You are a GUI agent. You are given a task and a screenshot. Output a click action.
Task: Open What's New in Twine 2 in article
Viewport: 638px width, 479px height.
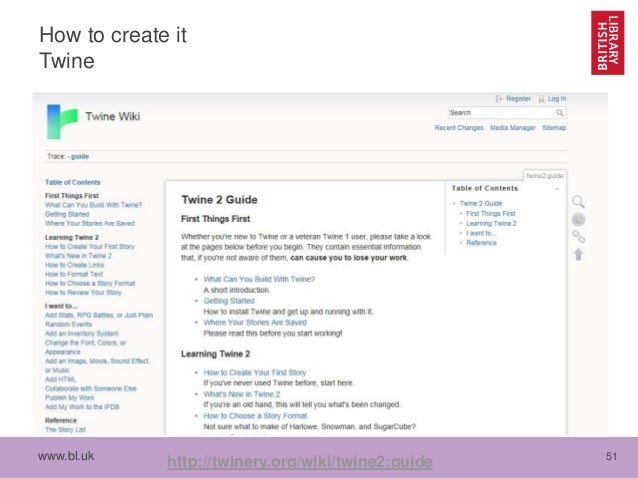pos(242,394)
